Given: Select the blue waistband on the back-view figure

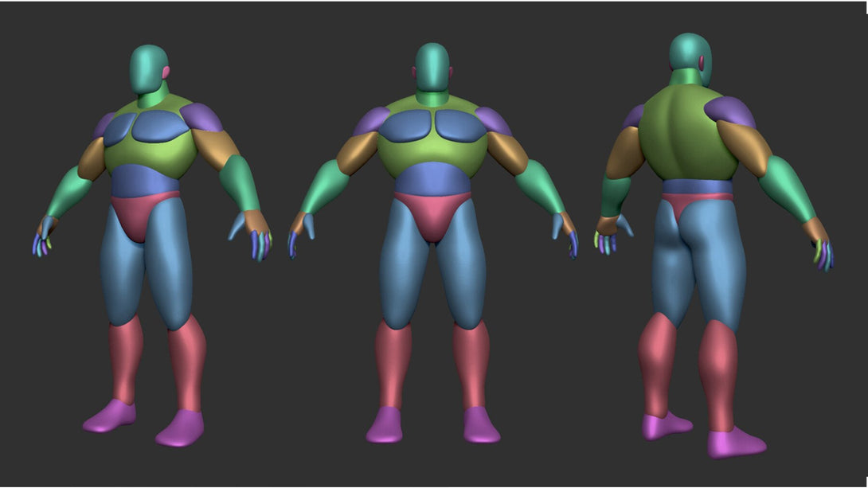Looking at the screenshot, I should (x=697, y=188).
